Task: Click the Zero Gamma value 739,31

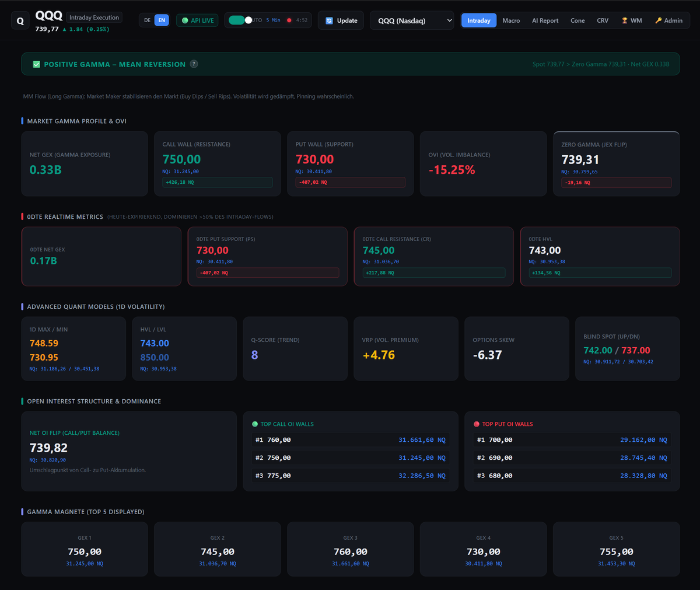Action: 580,159
